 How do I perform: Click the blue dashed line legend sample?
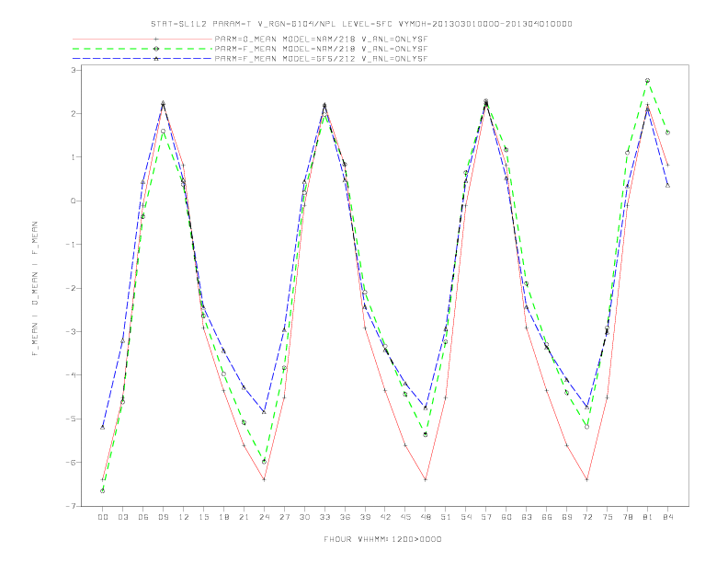click(x=142, y=59)
